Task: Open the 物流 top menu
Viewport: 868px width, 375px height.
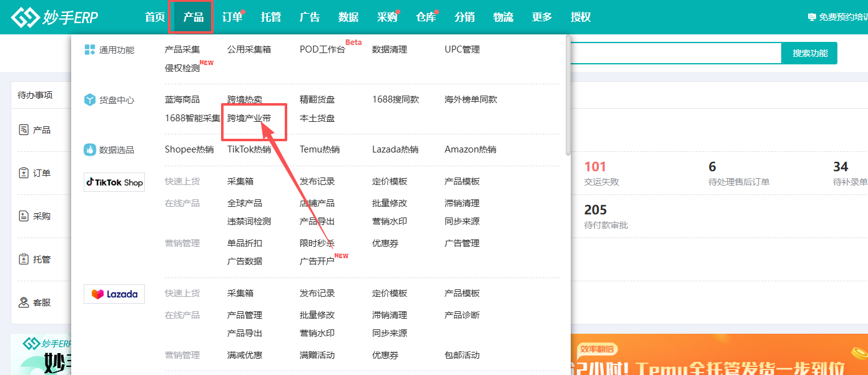Action: tap(503, 17)
